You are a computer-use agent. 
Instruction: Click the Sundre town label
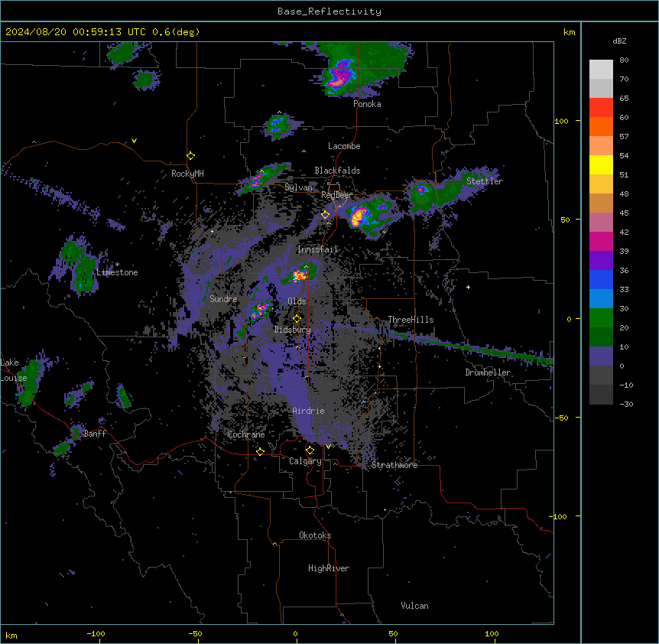223,299
